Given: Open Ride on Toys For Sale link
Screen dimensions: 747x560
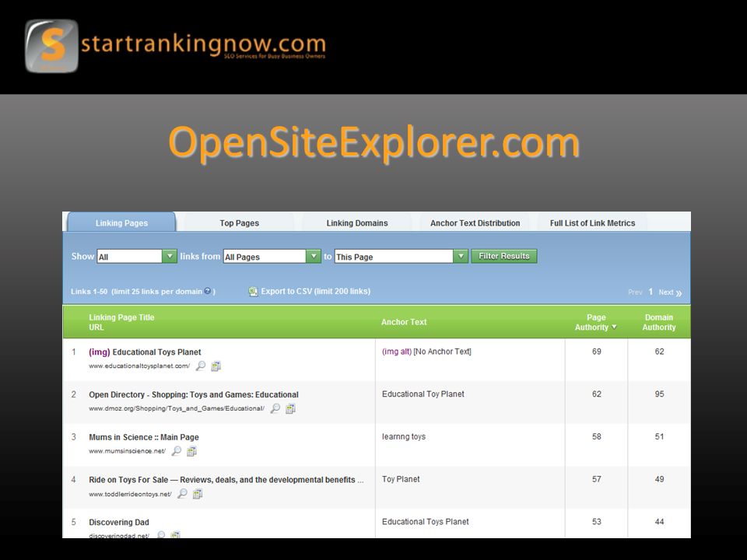Looking at the screenshot, I should (226, 480).
